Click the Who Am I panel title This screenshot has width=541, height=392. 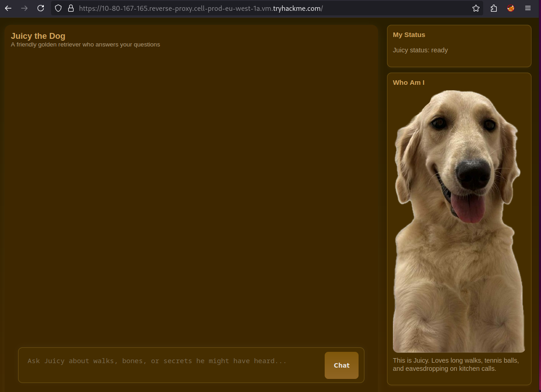coord(408,83)
